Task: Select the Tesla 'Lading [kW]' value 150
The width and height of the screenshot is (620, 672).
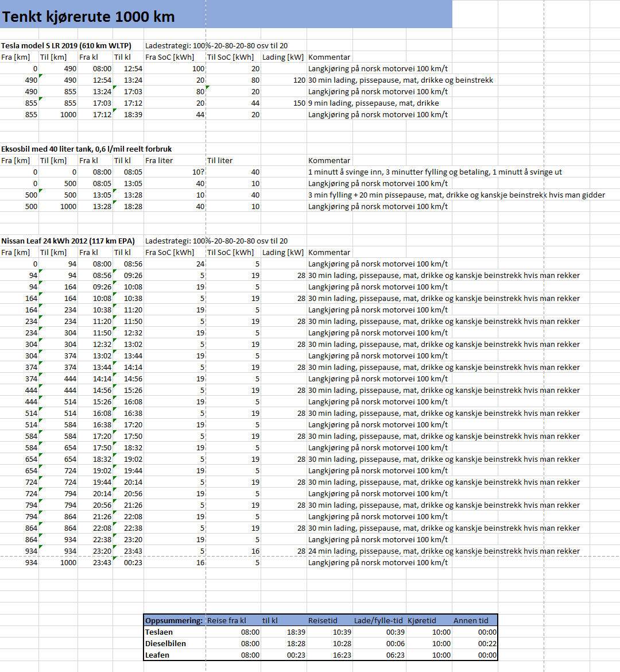Action: [284, 103]
